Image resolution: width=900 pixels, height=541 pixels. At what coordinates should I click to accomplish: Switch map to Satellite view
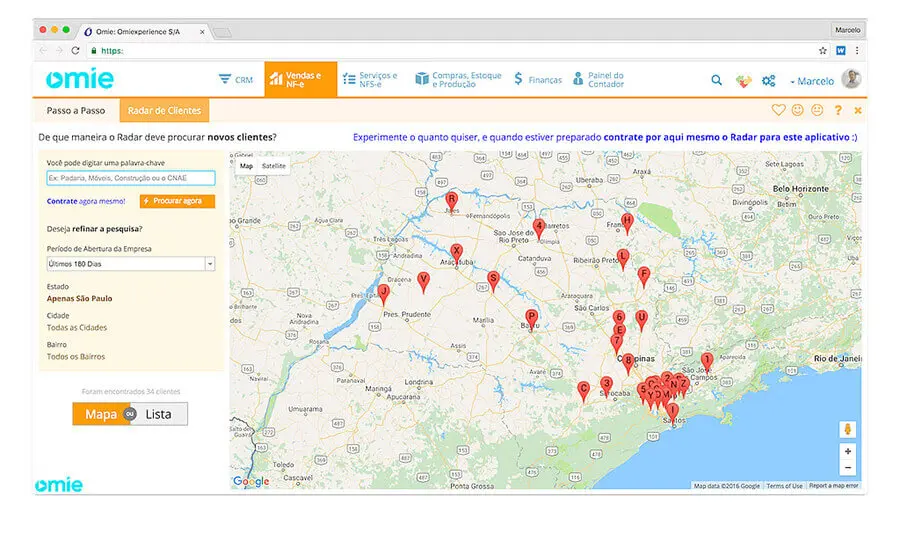[274, 166]
